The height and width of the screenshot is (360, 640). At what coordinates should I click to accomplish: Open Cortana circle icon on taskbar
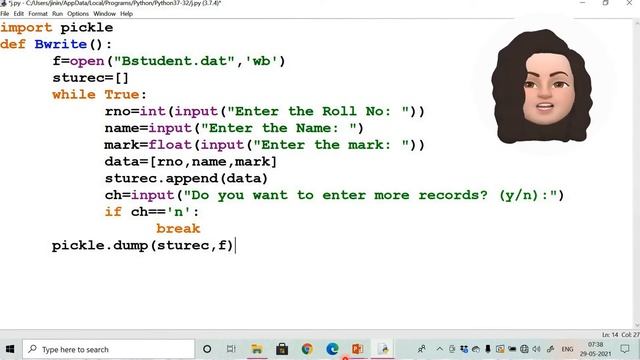tap(207, 349)
